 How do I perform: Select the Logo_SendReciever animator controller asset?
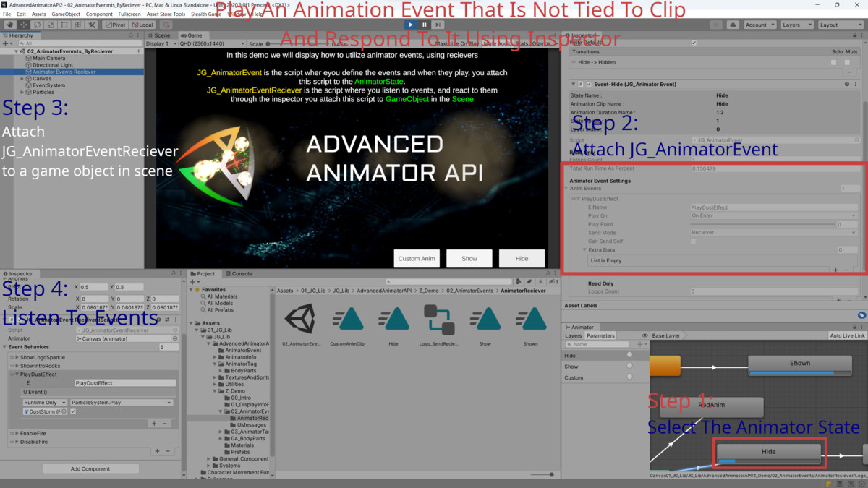tap(439, 325)
